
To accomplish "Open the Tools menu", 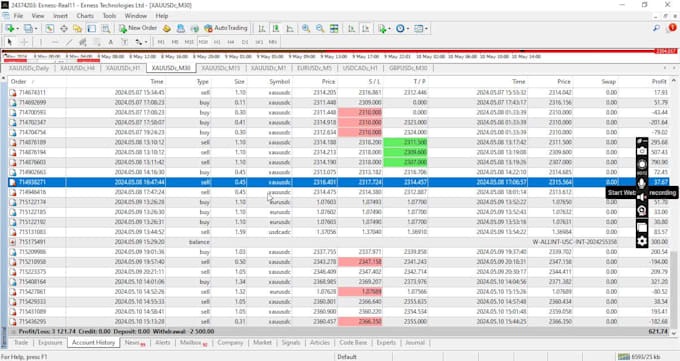I will click(x=109, y=16).
